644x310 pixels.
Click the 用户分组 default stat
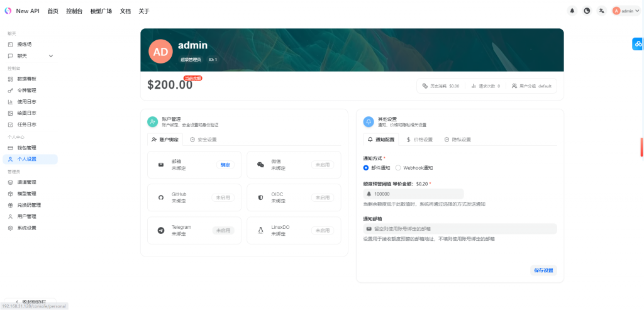coord(531,86)
